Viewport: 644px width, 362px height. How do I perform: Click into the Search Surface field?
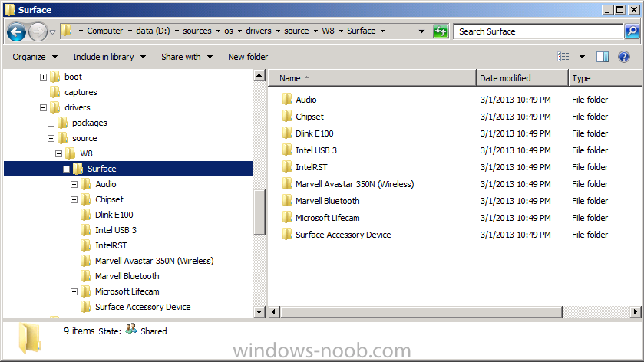tap(538, 31)
